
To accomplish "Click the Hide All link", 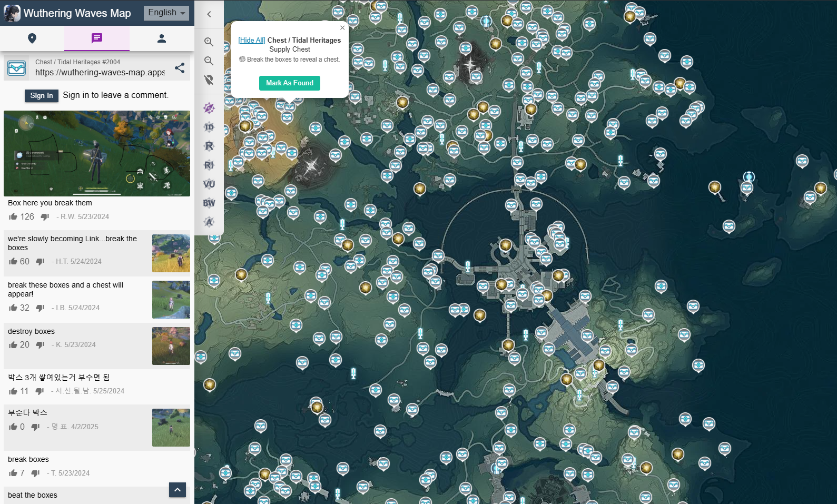I will 252,40.
